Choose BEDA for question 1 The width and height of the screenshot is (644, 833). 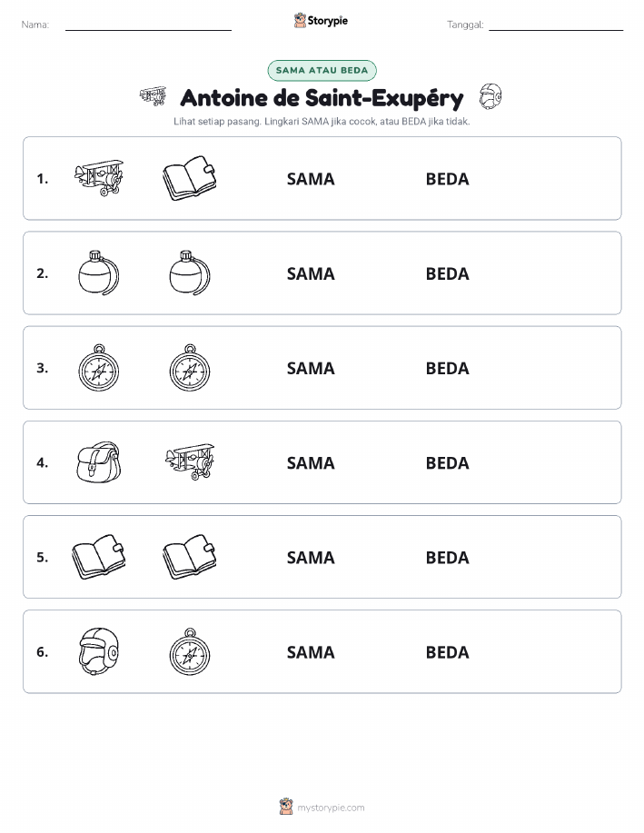(448, 179)
